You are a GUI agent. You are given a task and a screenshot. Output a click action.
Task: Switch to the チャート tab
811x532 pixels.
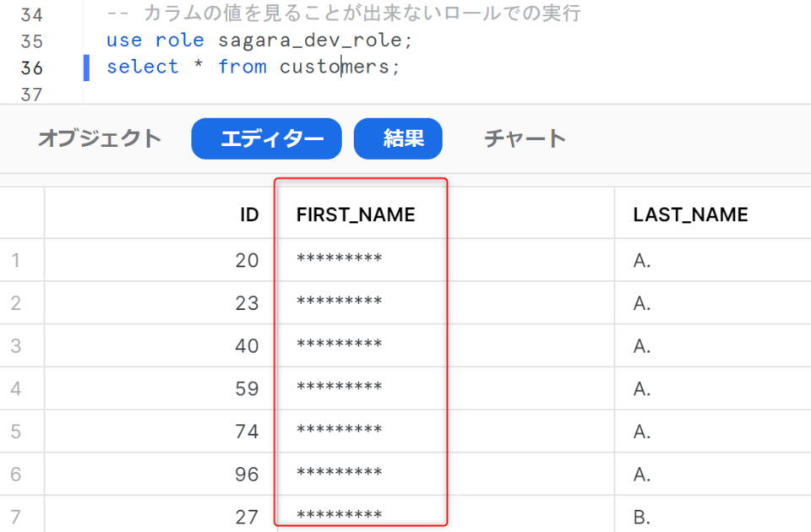pyautogui.click(x=525, y=138)
